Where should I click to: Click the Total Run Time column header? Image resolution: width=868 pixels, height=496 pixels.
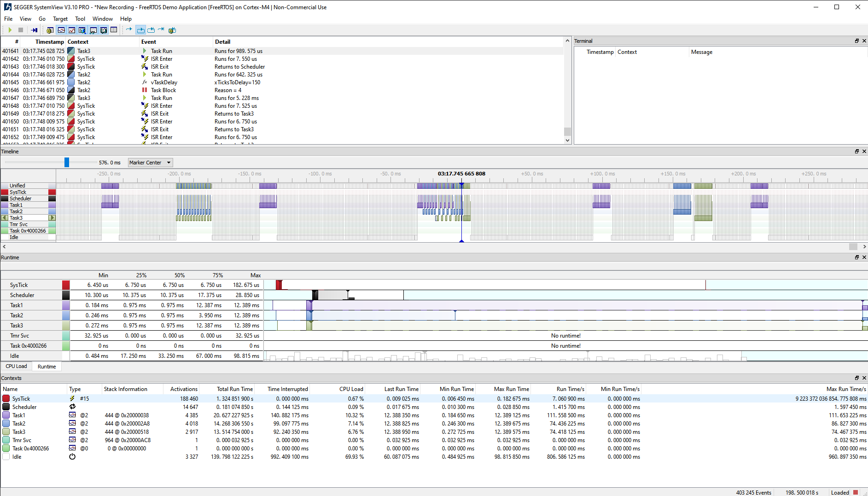(235, 389)
